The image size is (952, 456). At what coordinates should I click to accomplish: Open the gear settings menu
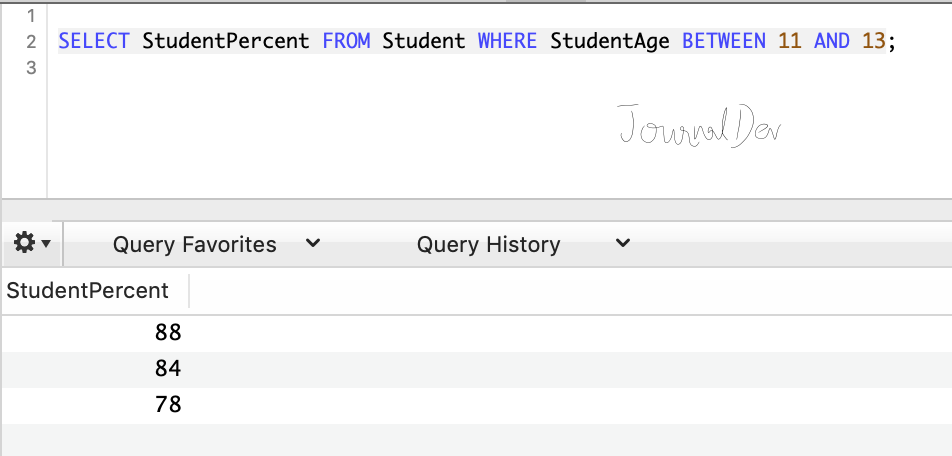point(33,243)
